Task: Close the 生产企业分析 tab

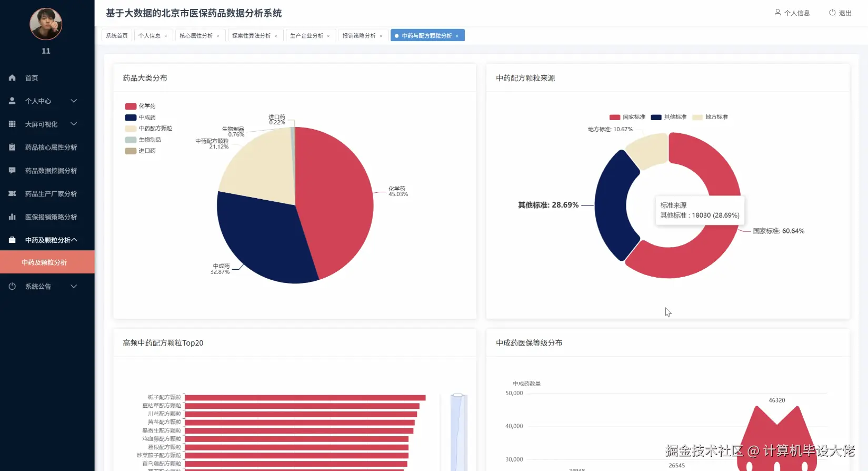Action: coord(328,36)
